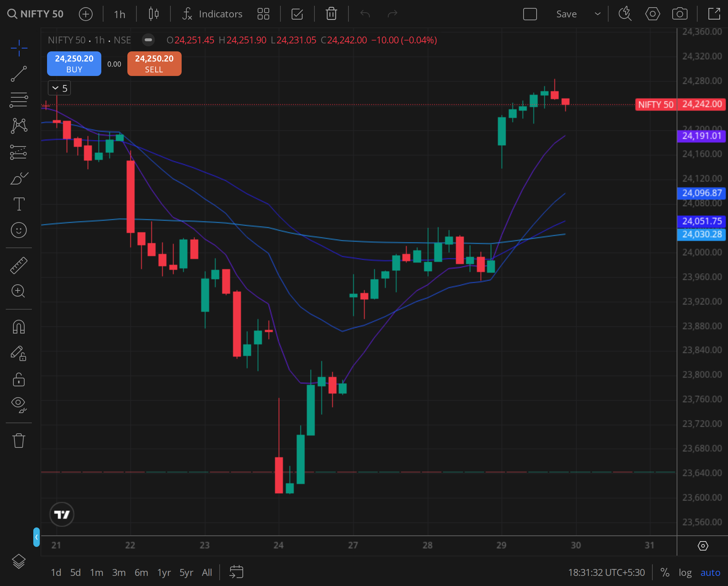Toggle stay in drawing mode
The image size is (728, 586).
tap(19, 353)
